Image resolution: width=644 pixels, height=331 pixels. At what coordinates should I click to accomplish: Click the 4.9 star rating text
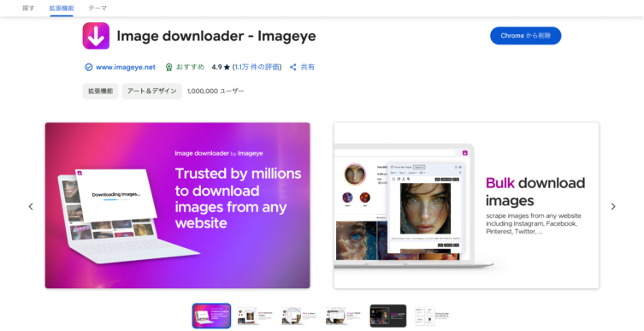tap(221, 67)
